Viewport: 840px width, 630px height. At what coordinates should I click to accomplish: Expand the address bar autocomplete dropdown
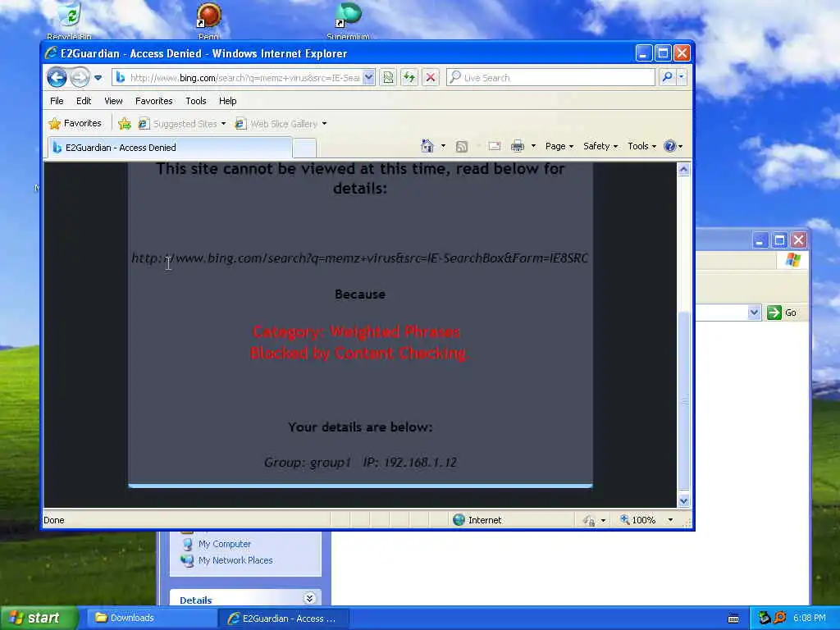[x=368, y=78]
